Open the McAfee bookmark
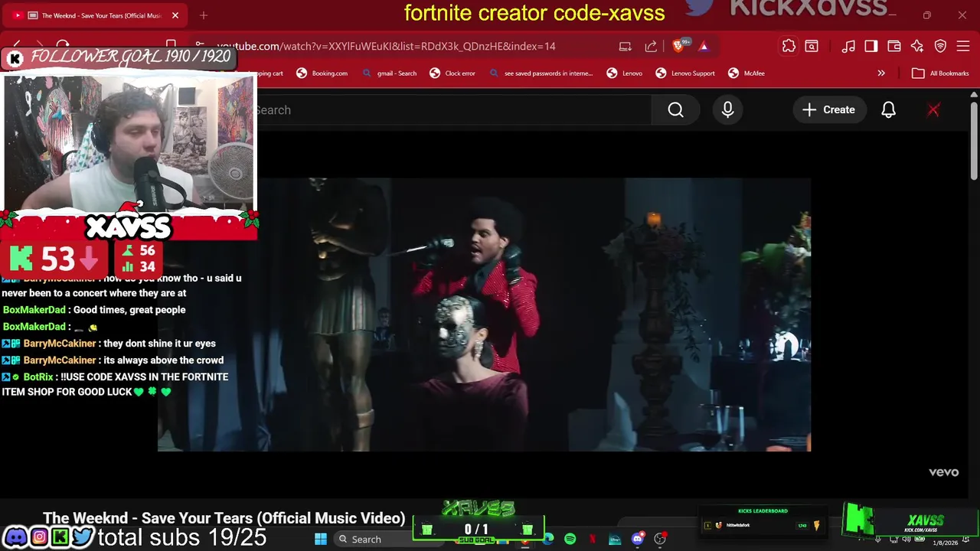This screenshot has height=551, width=980. point(746,73)
